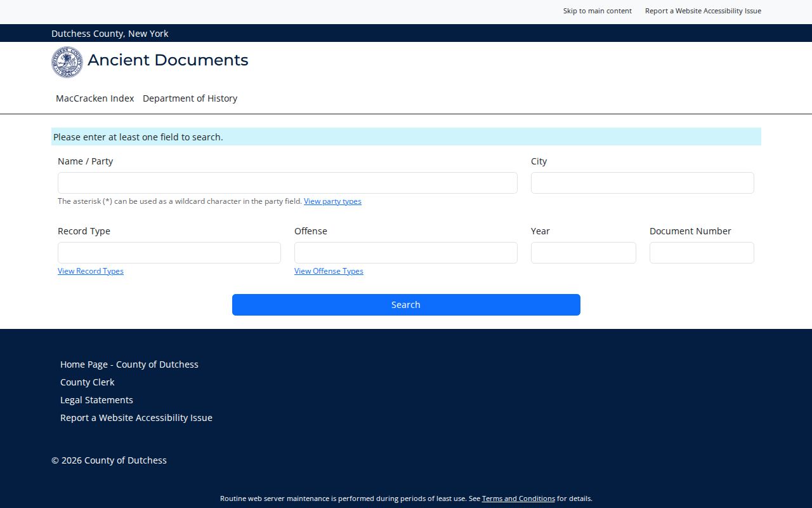Image resolution: width=812 pixels, height=508 pixels.
Task: Click the Dutchess County, New York banner text
Action: (x=110, y=34)
